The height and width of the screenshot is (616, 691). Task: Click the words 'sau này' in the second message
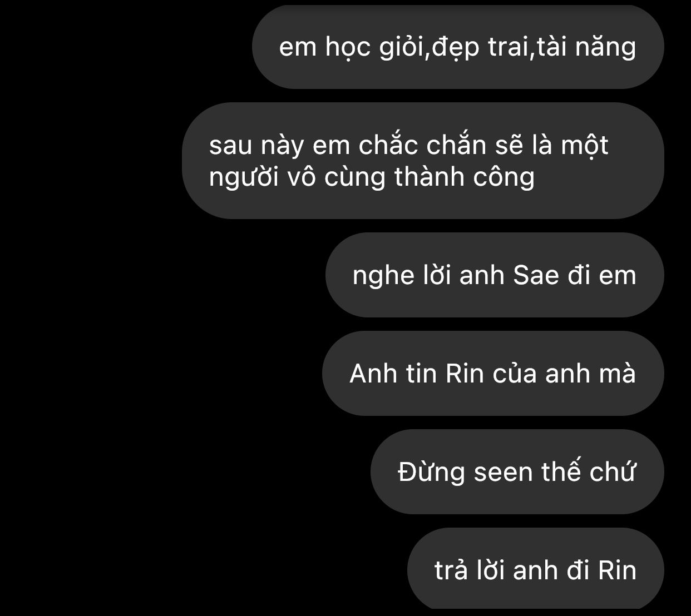[x=256, y=147]
